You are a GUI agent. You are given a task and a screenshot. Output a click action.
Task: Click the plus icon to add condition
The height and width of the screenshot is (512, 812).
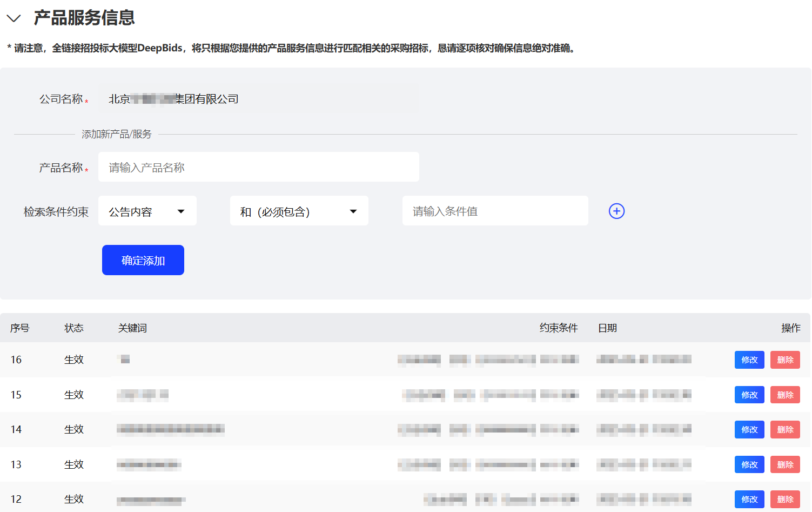point(616,211)
